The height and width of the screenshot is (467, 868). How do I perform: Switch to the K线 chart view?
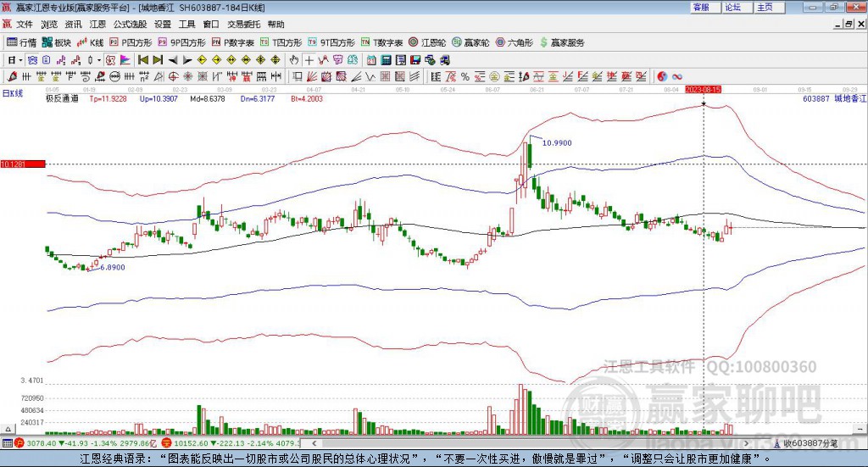[90, 42]
